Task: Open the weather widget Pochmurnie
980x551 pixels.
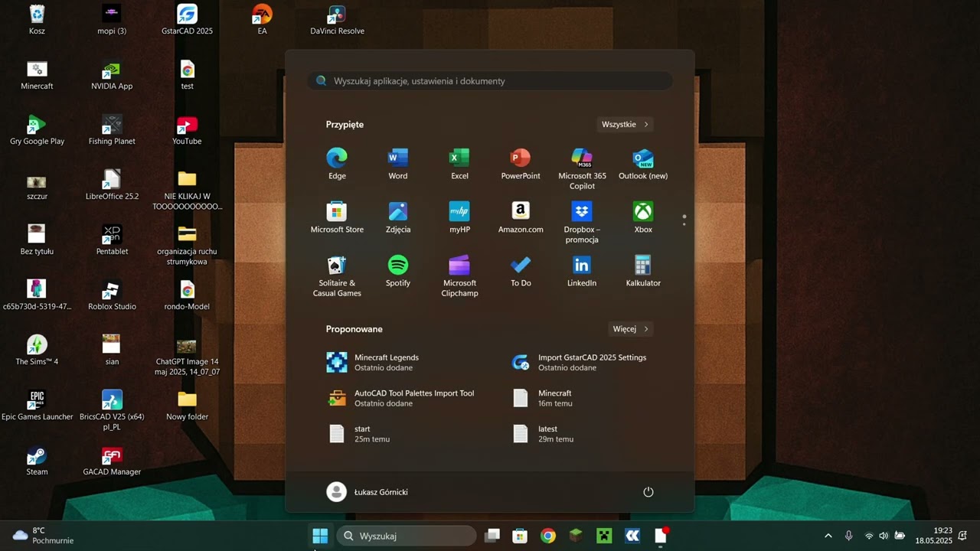Action: coord(44,536)
